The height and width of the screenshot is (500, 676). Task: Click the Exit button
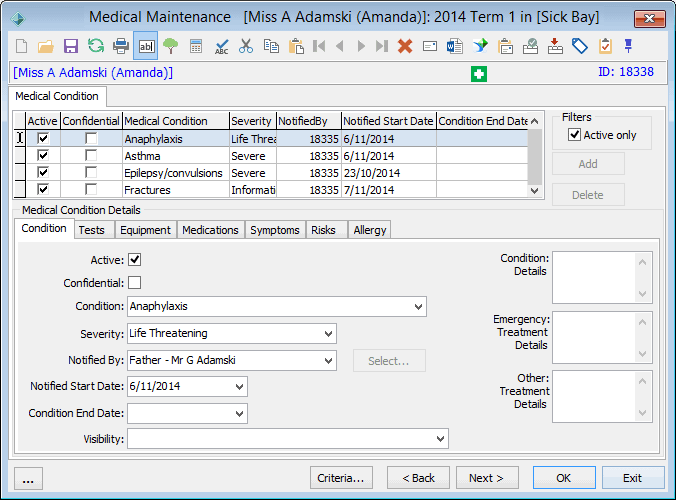(x=632, y=478)
